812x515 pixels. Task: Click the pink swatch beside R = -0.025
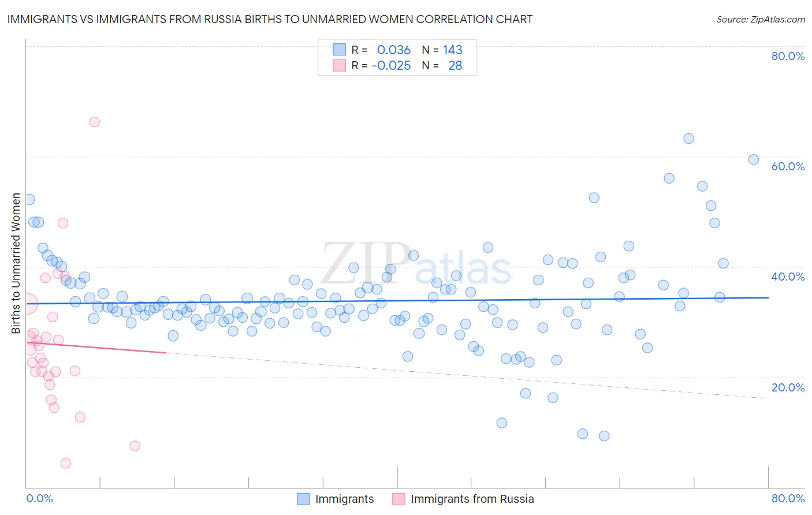tap(339, 65)
